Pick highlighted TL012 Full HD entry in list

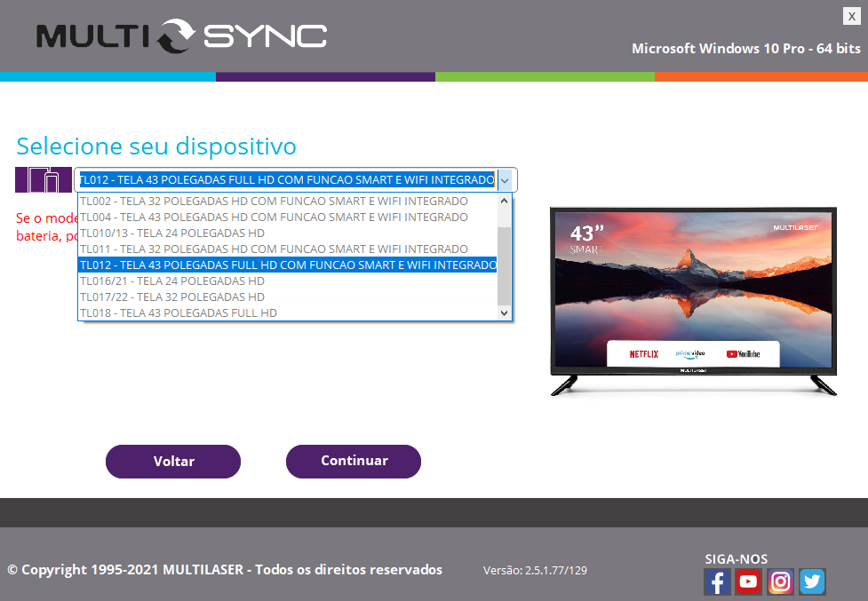288,265
